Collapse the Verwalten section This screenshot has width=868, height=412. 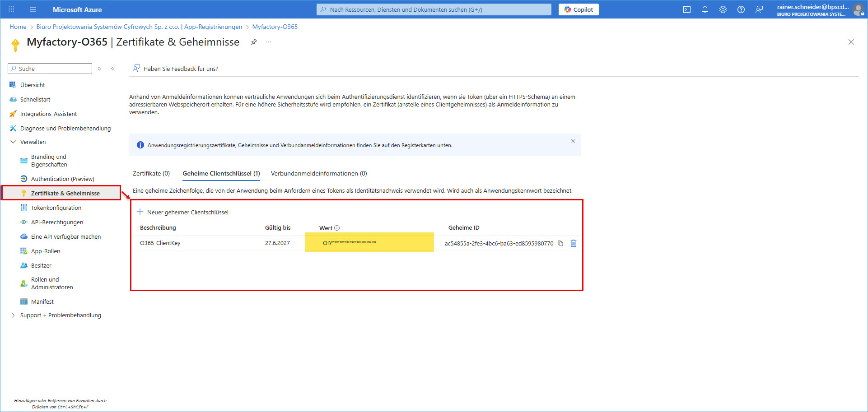(33, 142)
